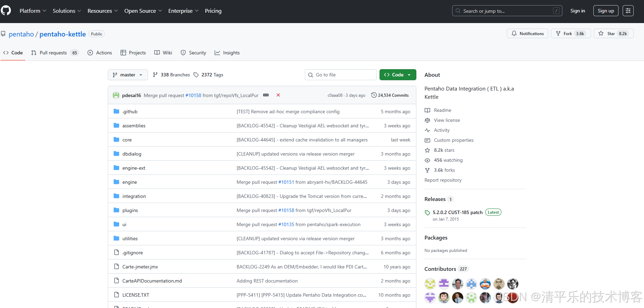Screen dimensions: 644x308
Task: Expand the Solutions menu
Action: 67,11
